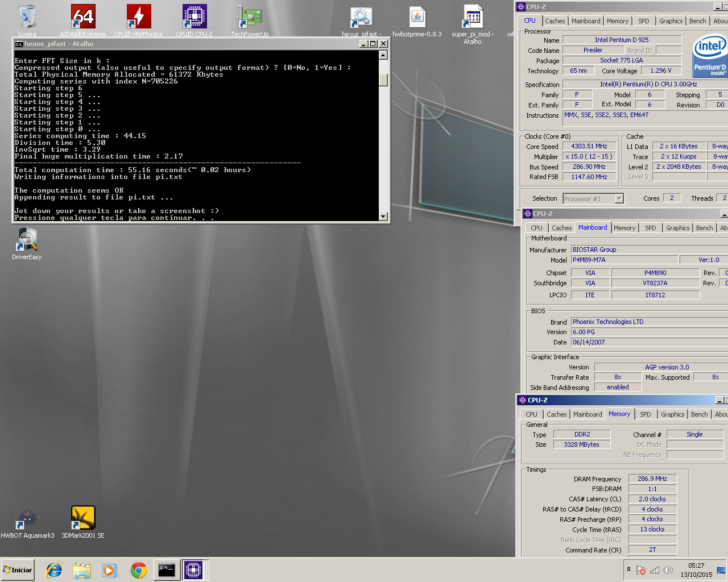728x582 pixels.
Task: Launch CPUID CPU-Z desktop shortcut
Action: [194, 20]
